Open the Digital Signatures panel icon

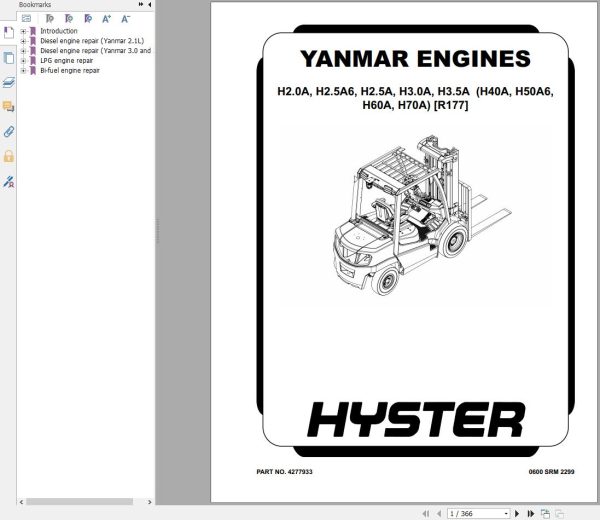click(8, 181)
